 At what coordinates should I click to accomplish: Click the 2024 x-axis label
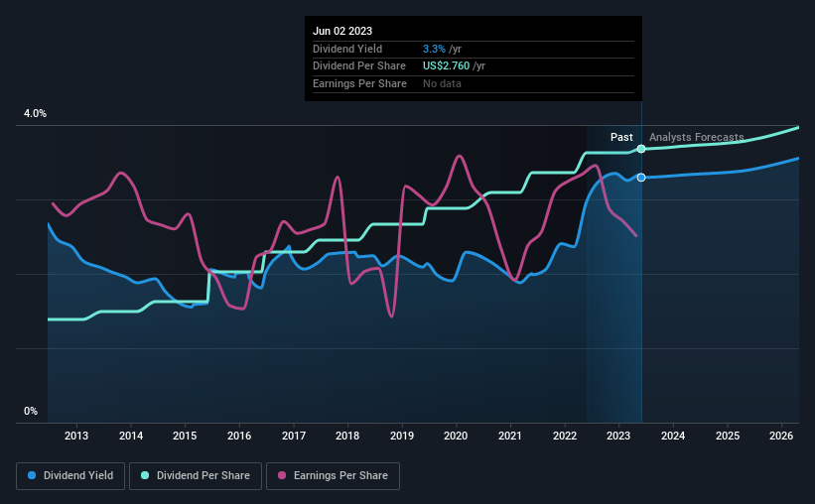(673, 436)
